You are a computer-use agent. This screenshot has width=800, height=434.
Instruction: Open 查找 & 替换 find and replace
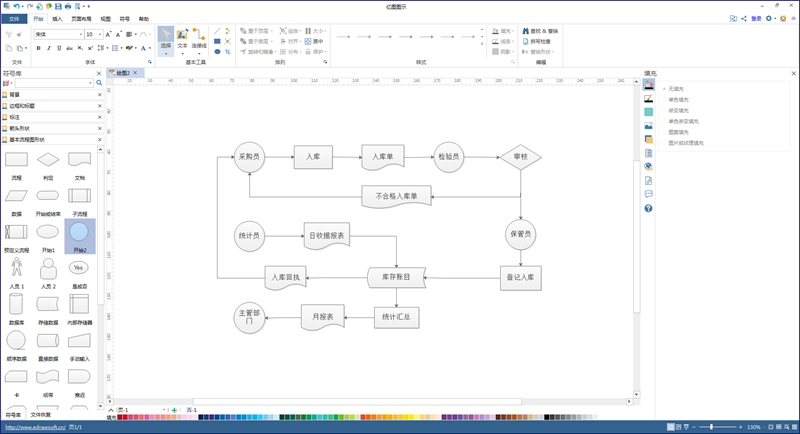point(540,31)
